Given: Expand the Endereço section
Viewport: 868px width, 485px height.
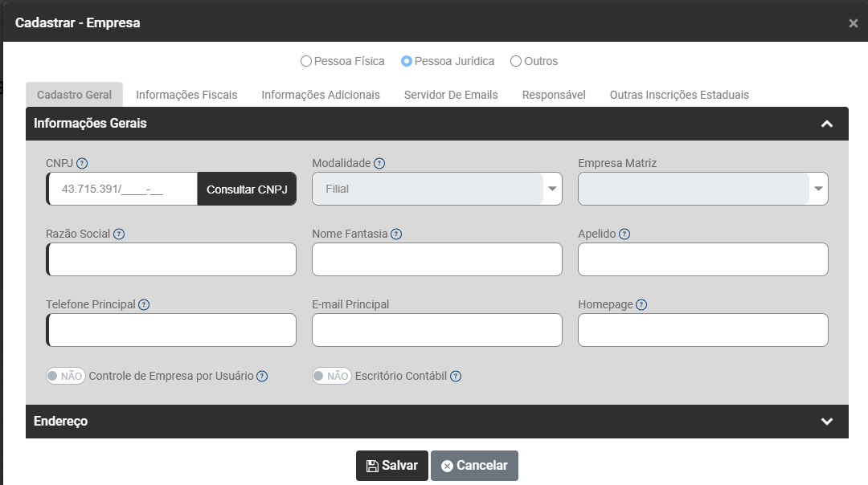Looking at the screenshot, I should [826, 422].
